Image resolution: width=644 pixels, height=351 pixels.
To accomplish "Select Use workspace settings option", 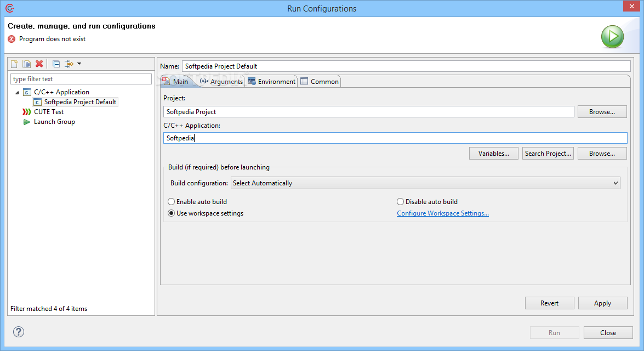I will pos(206,213).
